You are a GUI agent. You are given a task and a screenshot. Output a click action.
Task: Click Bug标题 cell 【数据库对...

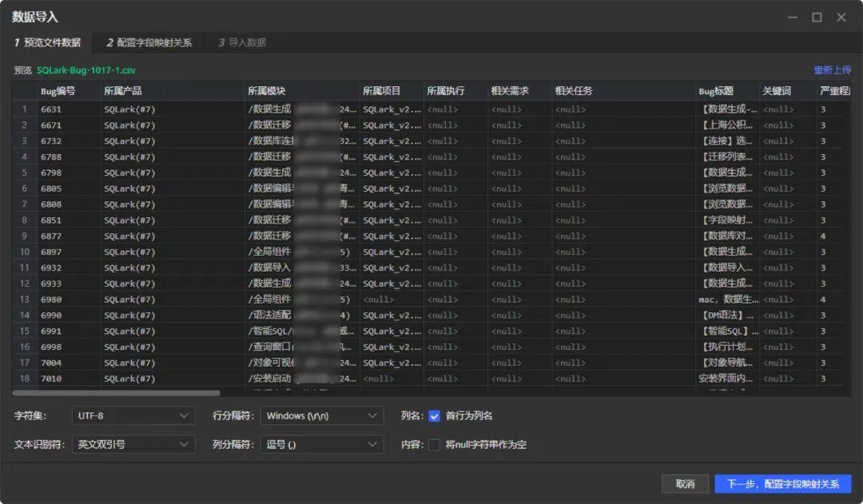point(728,236)
